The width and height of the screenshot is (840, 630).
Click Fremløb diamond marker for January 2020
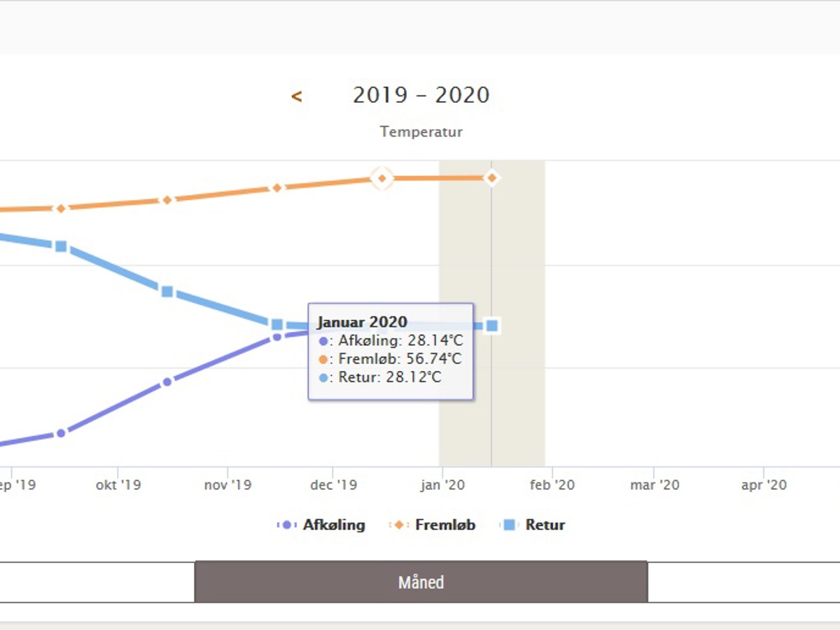492,178
